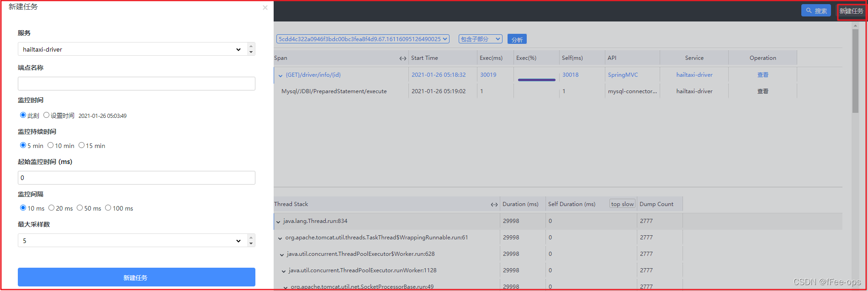
Task: Open the trace ID dropdown
Action: point(363,39)
